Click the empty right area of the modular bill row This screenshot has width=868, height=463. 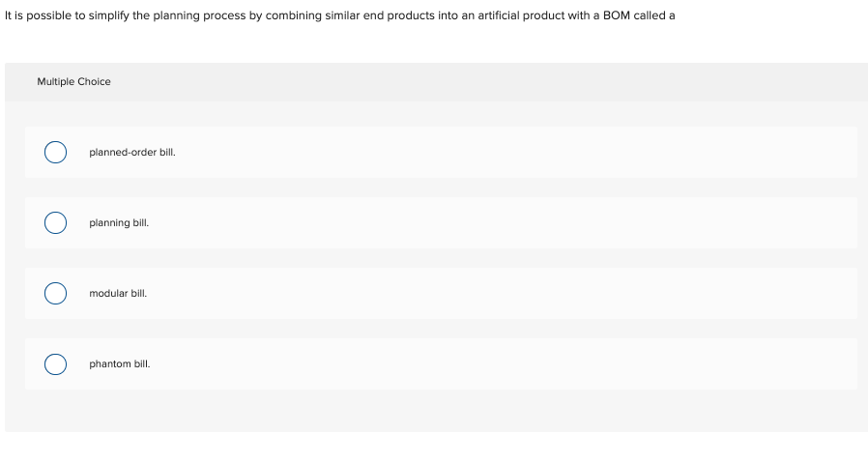[580, 293]
